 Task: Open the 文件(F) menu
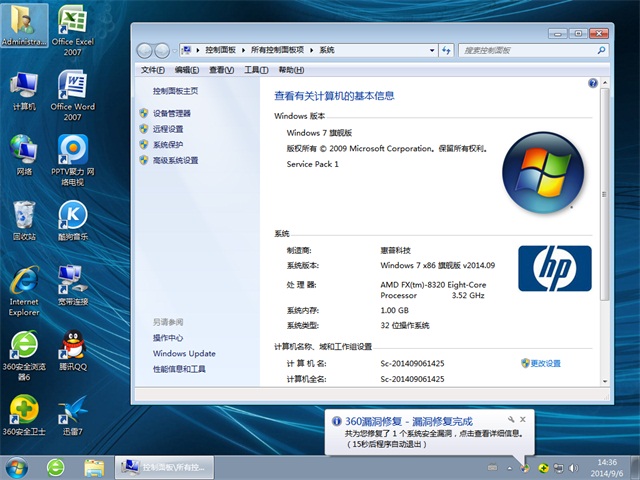click(x=152, y=70)
